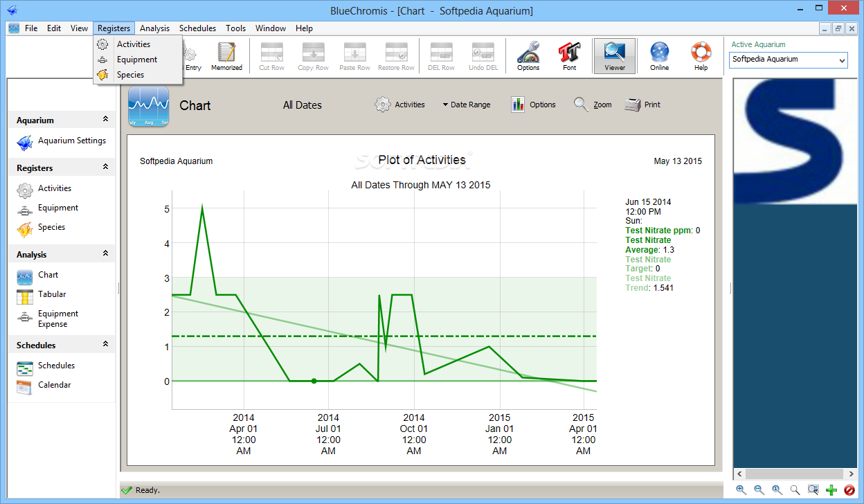Click the red remove-image icon
This screenshot has width=864, height=504.
(x=849, y=490)
